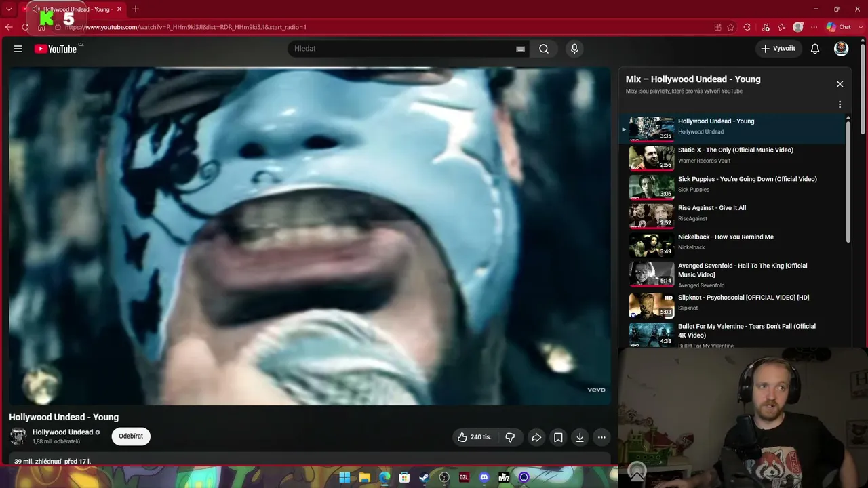
Task: Click the Vytvořit create button
Action: pyautogui.click(x=778, y=49)
